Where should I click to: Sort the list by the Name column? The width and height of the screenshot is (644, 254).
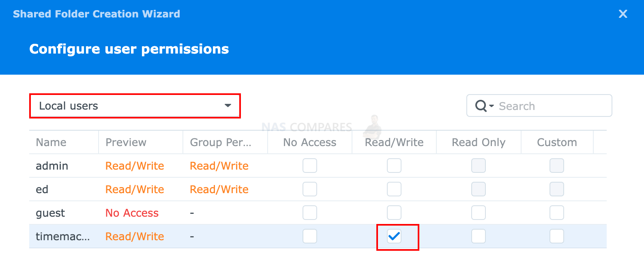(51, 142)
